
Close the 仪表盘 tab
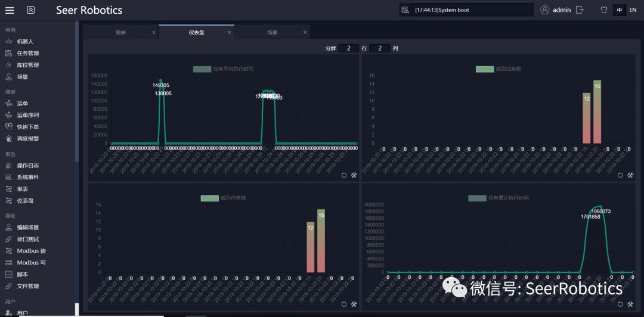230,33
